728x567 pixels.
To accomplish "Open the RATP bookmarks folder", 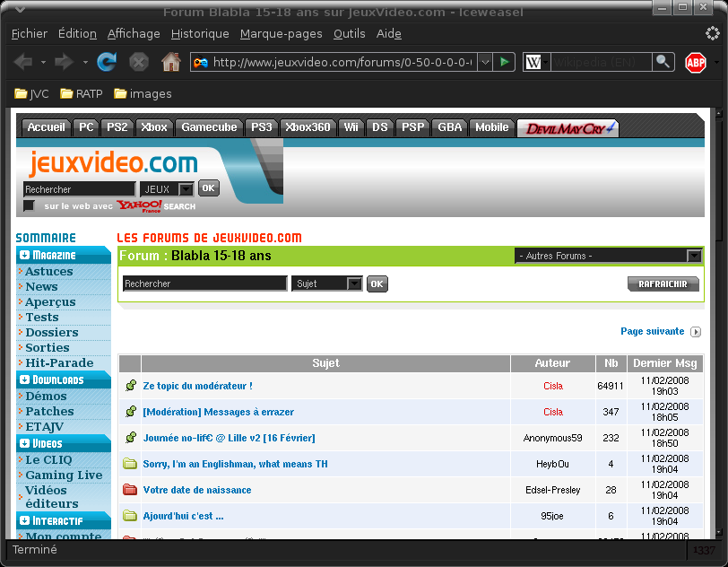I will point(82,94).
